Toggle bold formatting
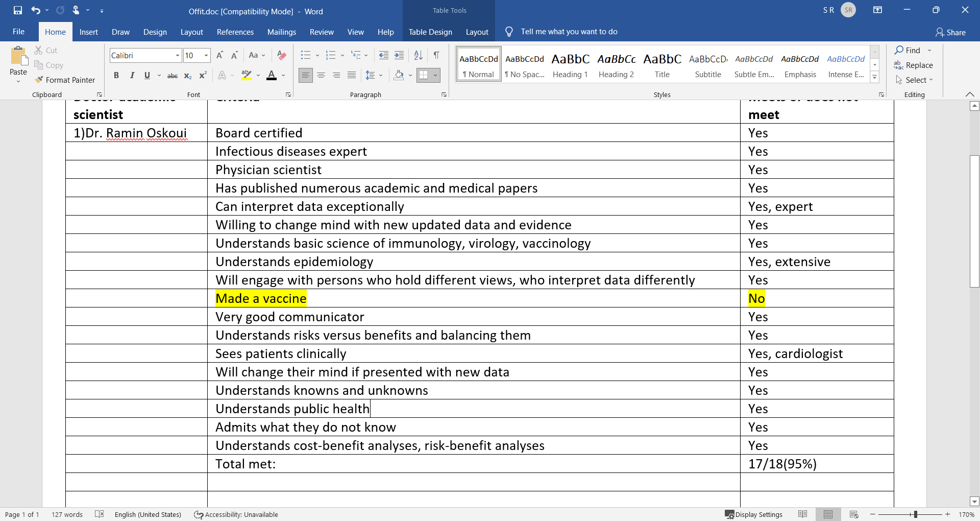980x521 pixels. [116, 76]
